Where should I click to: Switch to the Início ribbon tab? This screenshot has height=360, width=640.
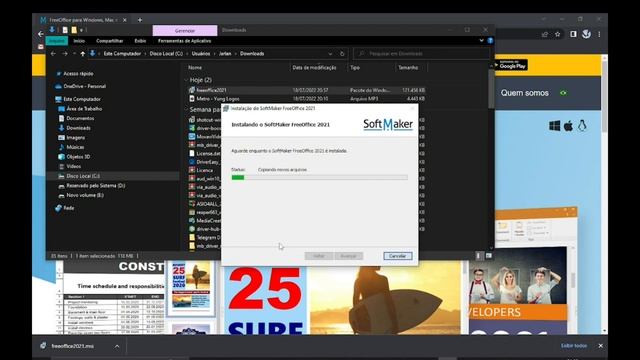tap(79, 41)
